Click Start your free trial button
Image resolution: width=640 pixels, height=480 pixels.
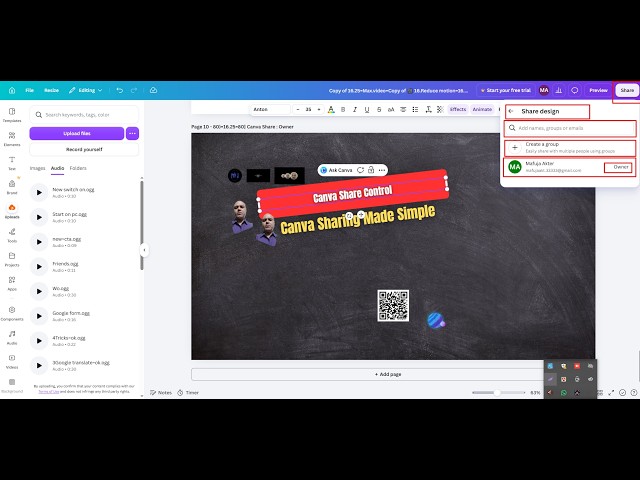[x=505, y=90]
